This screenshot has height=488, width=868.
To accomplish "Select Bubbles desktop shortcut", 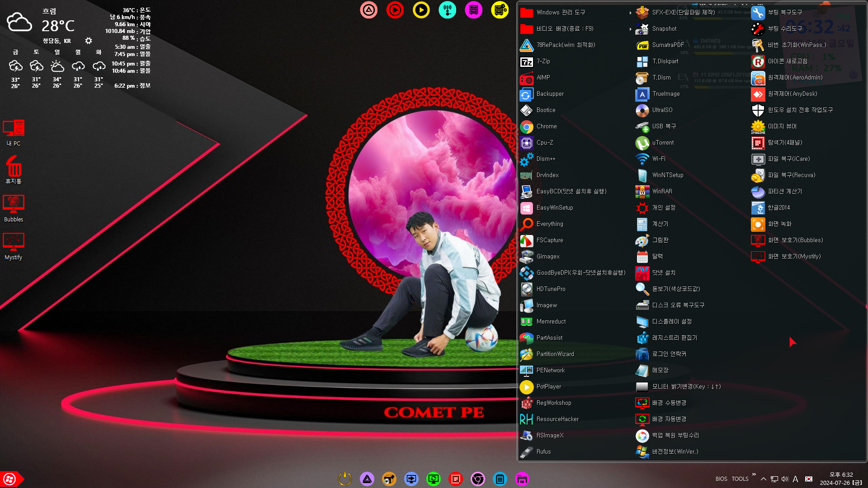I will (x=14, y=209).
